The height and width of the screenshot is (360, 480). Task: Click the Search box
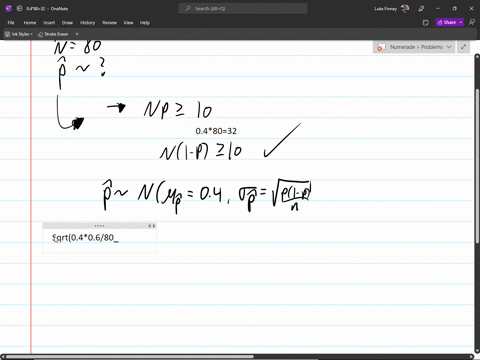[243, 9]
